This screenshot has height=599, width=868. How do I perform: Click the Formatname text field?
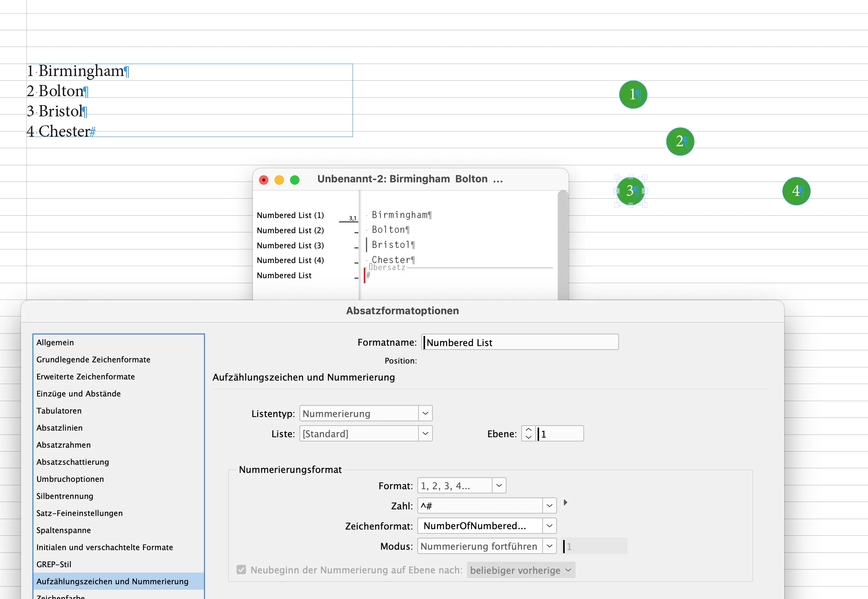[520, 342]
